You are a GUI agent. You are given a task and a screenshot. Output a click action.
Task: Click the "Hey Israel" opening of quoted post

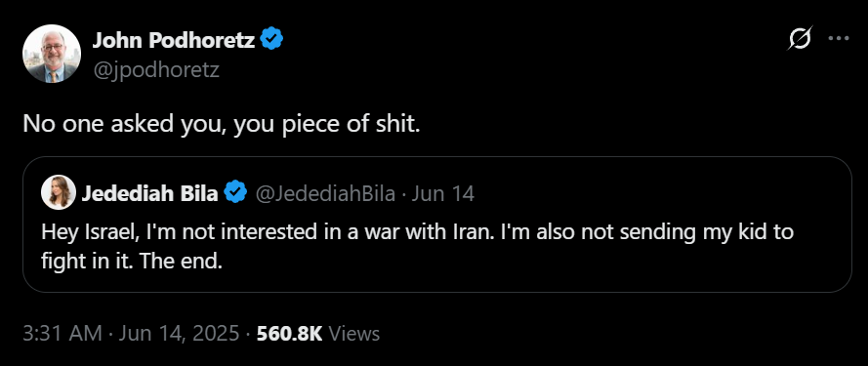[x=88, y=232]
